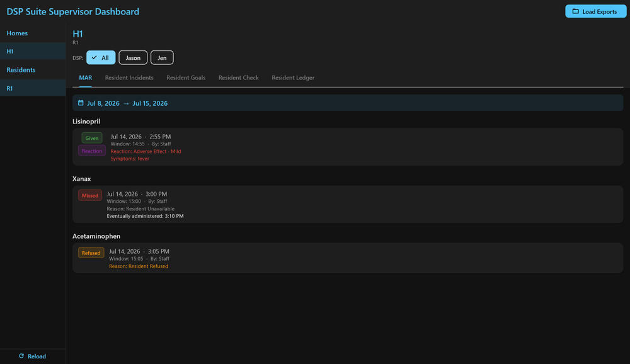Click the DSP Suite Supervisor Dashboard title
630x364 pixels.
[x=72, y=11]
